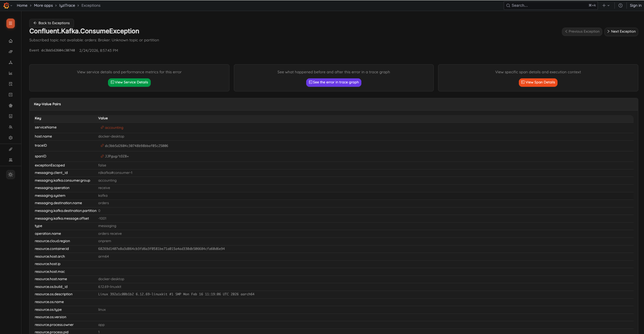Click Sign in
The width and height of the screenshot is (644, 334).
point(635,5)
